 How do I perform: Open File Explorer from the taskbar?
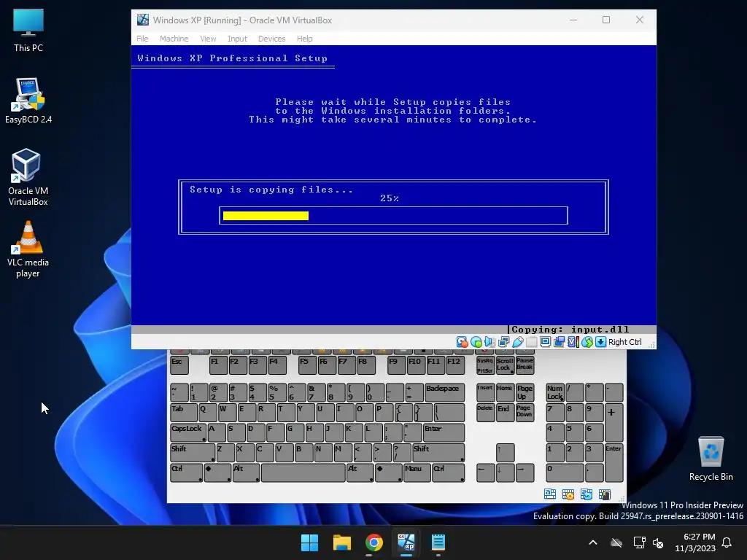[x=342, y=542]
